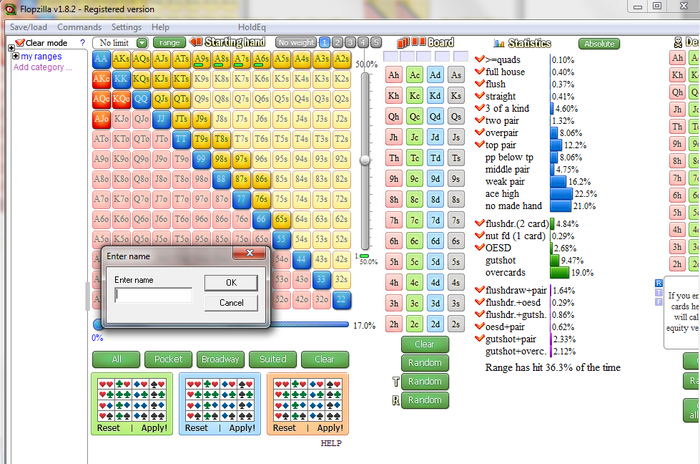The height and width of the screenshot is (464, 700).
Task: Uncheck the flush statistic filter
Action: (x=480, y=84)
